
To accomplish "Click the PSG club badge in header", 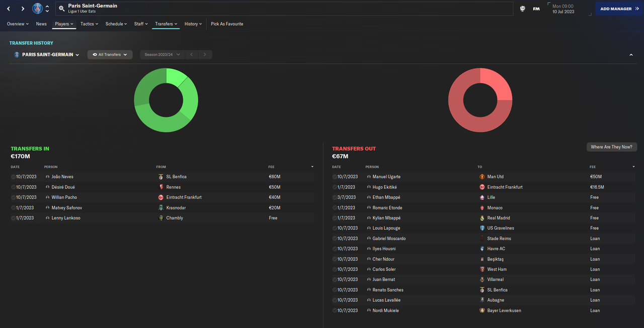I will tap(38, 9).
